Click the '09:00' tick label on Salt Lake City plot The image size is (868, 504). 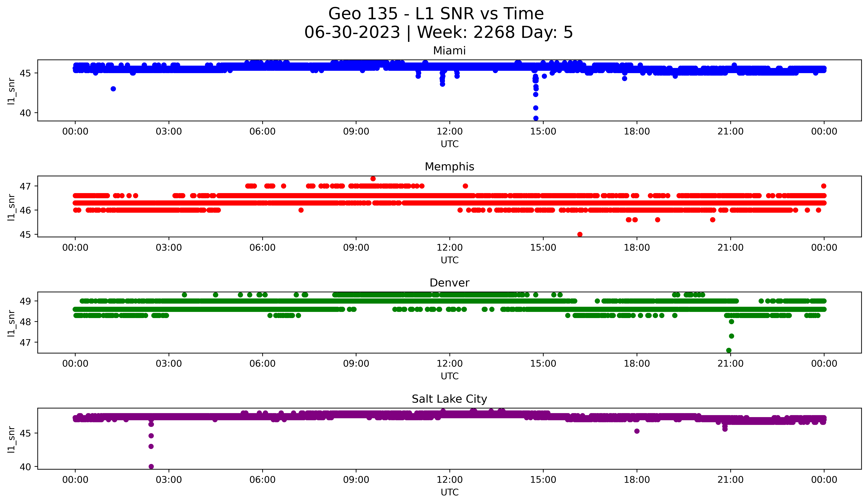coord(356,480)
